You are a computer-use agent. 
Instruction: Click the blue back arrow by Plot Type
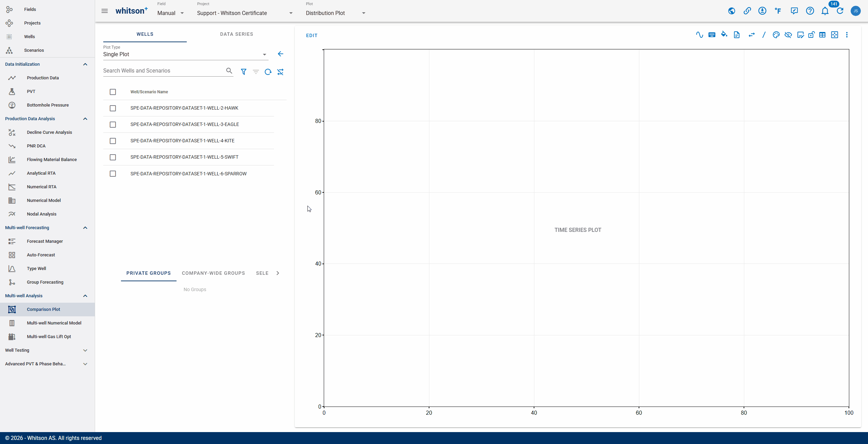280,54
